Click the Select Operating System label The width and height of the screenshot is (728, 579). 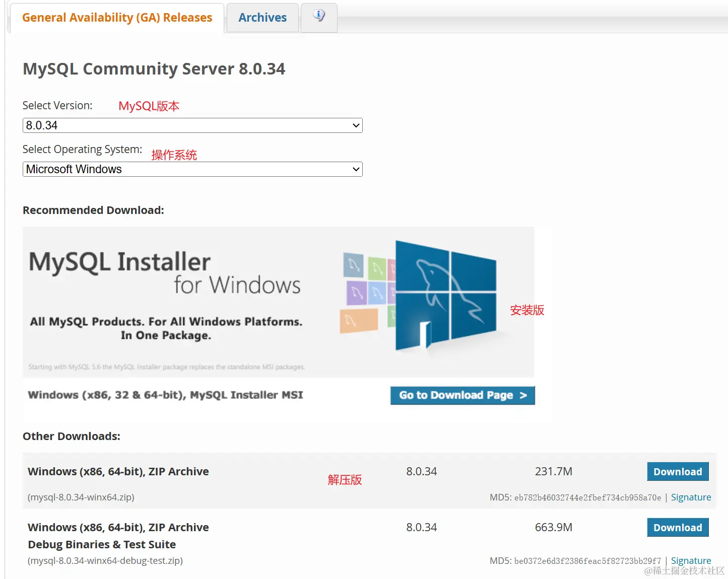point(83,150)
